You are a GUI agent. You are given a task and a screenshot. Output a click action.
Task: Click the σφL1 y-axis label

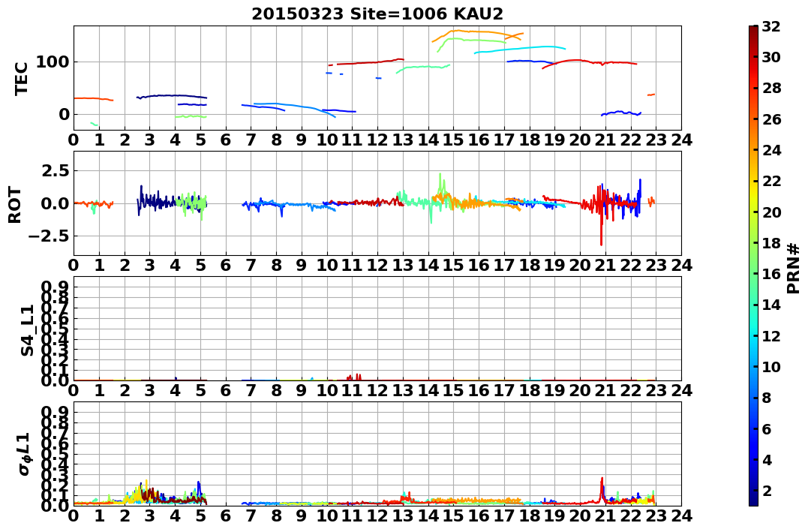pos(24,454)
